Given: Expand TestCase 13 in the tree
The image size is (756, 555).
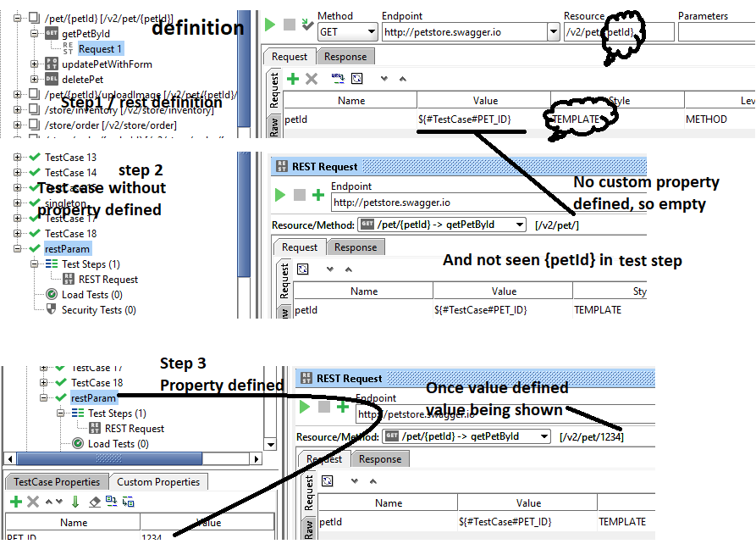Looking at the screenshot, I should [x=18, y=157].
